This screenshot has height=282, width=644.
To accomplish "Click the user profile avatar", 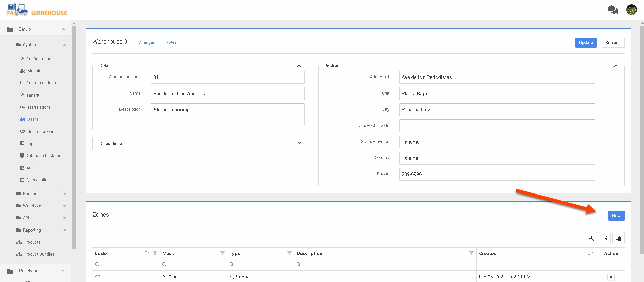I will tap(631, 10).
